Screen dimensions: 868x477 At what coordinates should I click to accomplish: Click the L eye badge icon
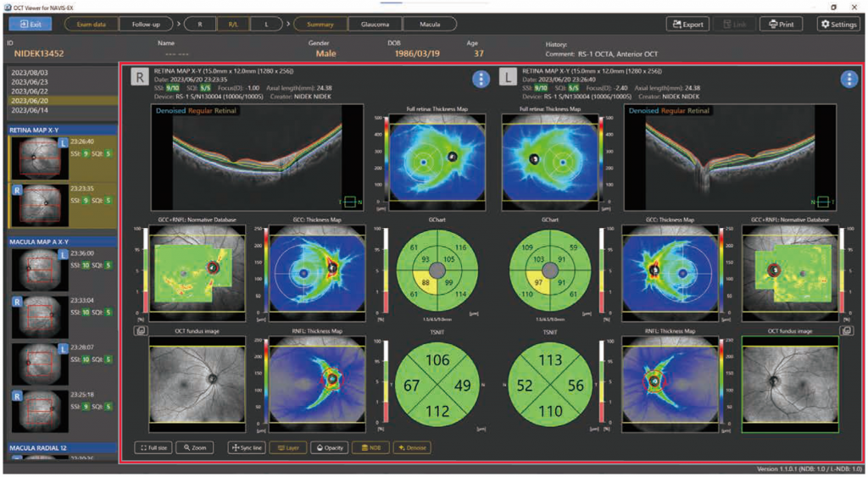pyautogui.click(x=508, y=77)
